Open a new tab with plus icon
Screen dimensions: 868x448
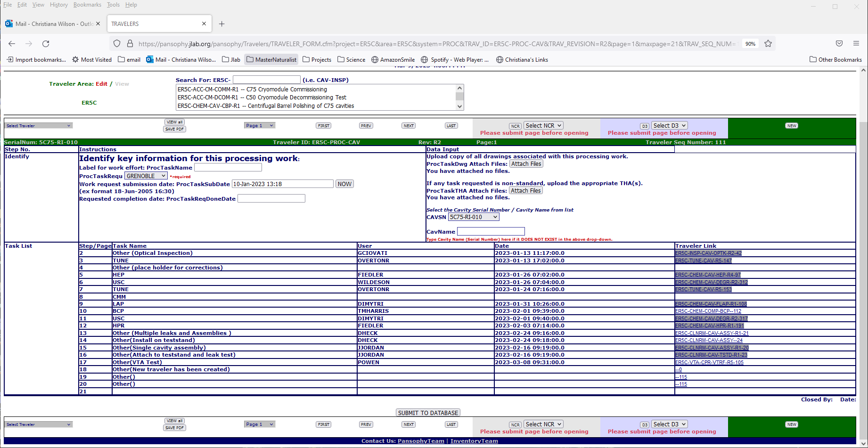tap(221, 24)
